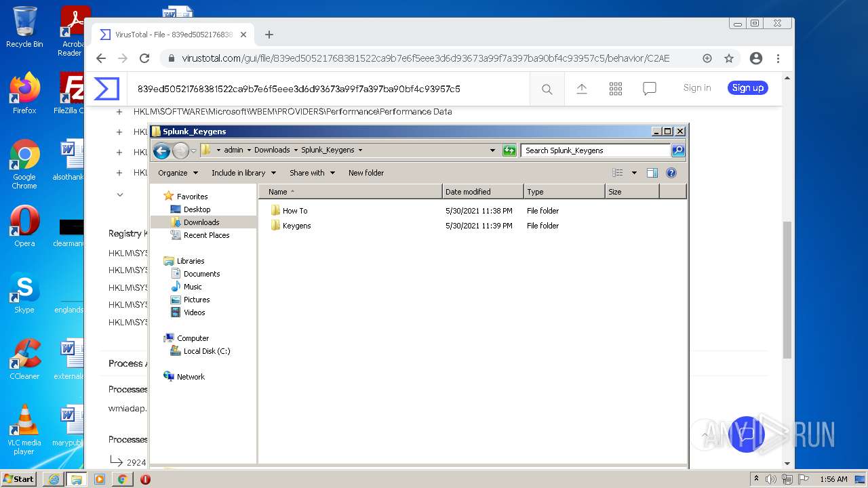Open Share with dropdown
Viewport: 868px width, 488px height.
(x=312, y=173)
